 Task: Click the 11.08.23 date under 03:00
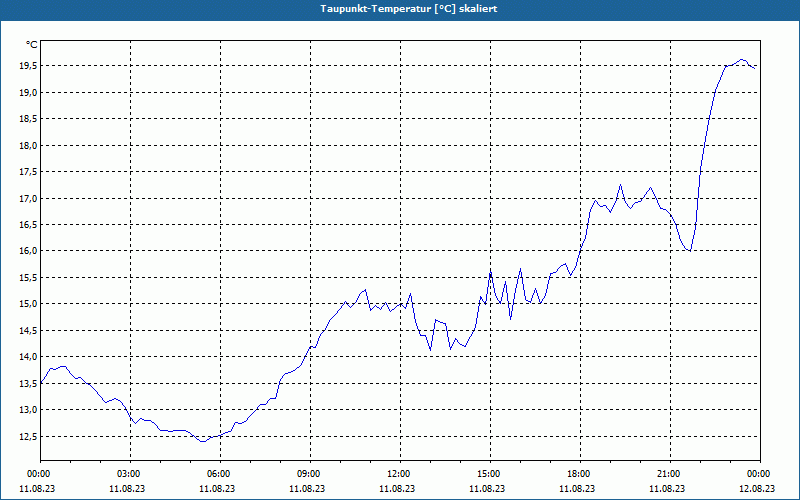(127, 489)
